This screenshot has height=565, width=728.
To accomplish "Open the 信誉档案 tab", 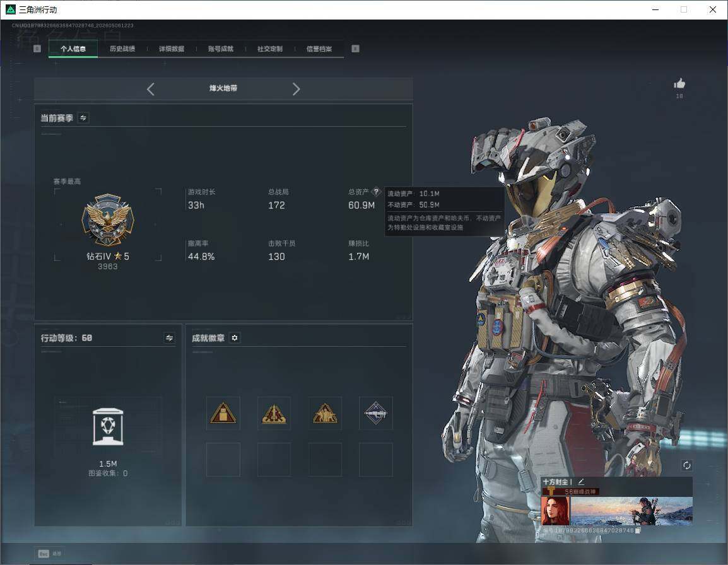I will [319, 49].
